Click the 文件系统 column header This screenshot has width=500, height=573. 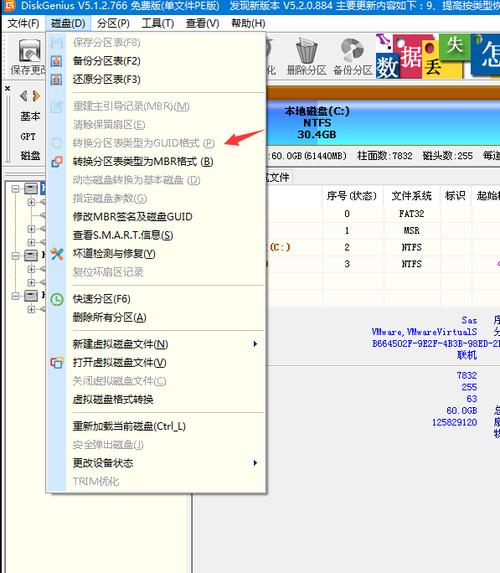click(x=412, y=196)
